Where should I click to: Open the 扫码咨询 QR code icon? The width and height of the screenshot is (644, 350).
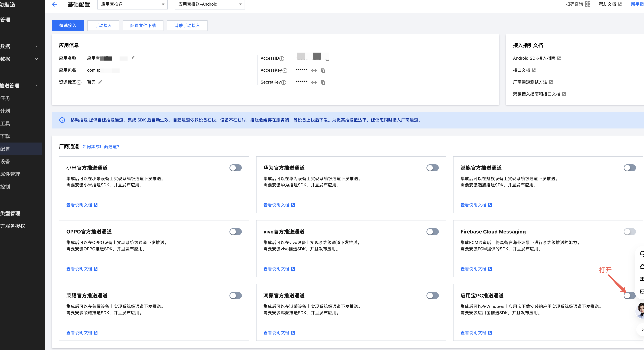[587, 4]
